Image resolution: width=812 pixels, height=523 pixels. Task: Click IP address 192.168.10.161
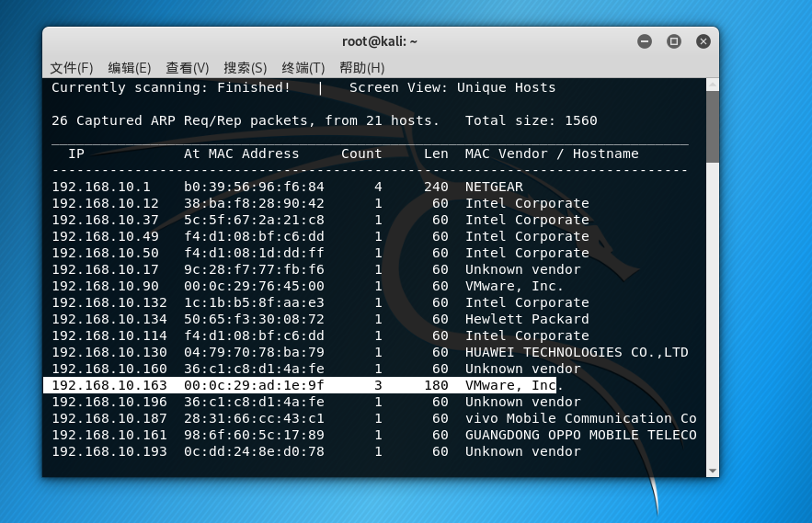[x=109, y=436]
